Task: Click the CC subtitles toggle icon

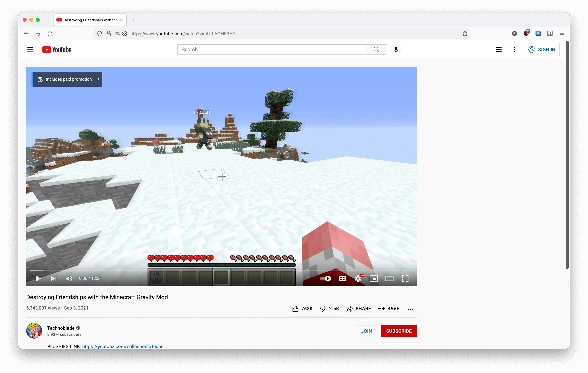Action: tap(342, 278)
